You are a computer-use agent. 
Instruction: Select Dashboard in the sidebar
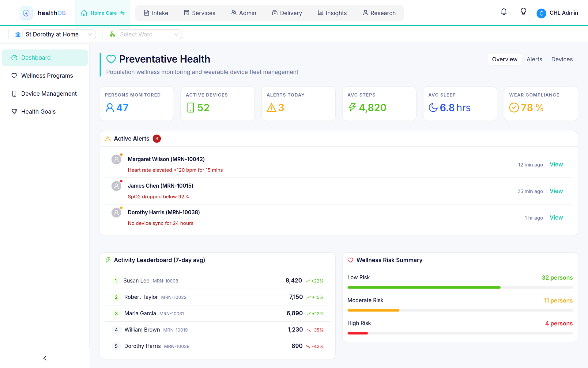(45, 58)
